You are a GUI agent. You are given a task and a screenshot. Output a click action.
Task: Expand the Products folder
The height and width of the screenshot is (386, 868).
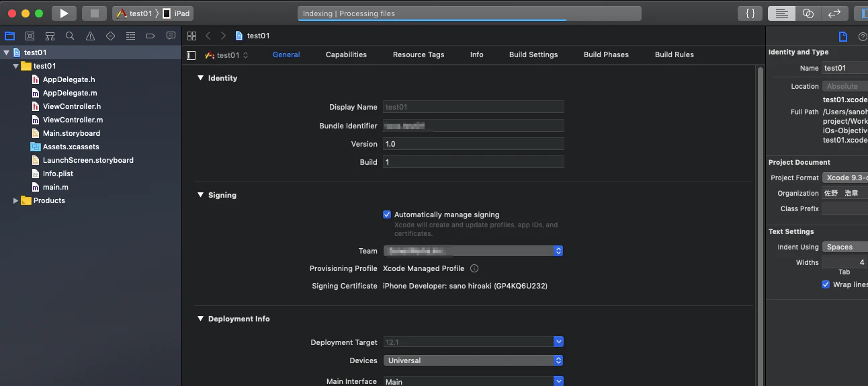coord(16,200)
